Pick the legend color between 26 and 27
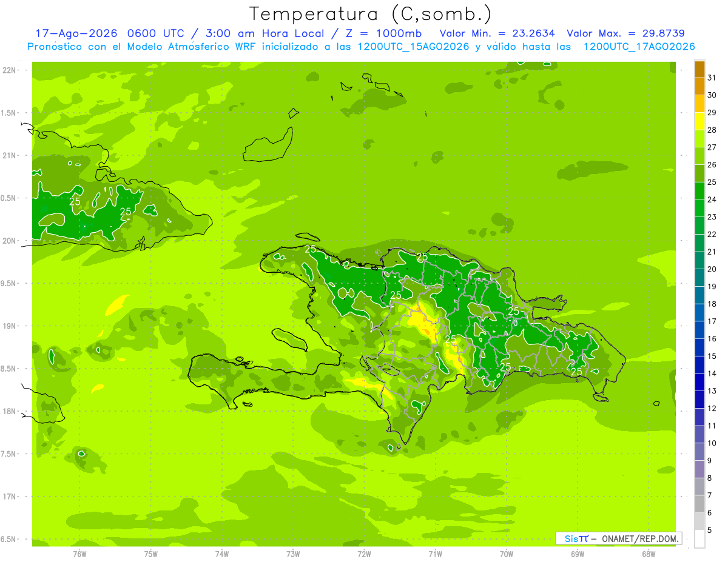The width and height of the screenshot is (728, 562). pos(699,156)
